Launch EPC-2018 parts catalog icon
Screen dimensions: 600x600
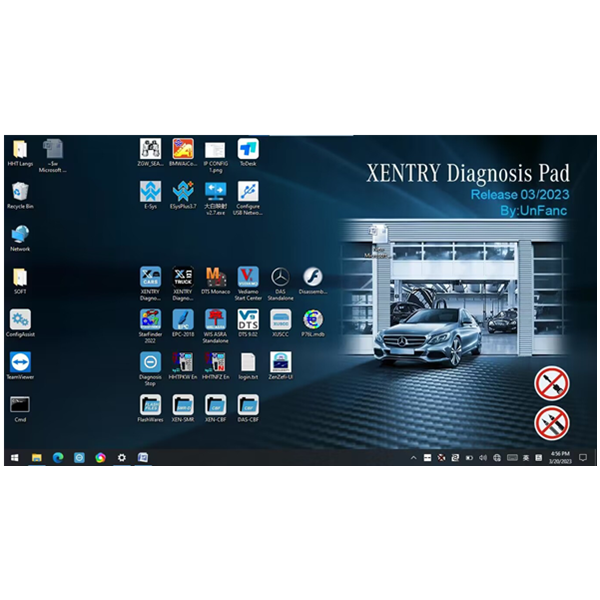click(182, 319)
